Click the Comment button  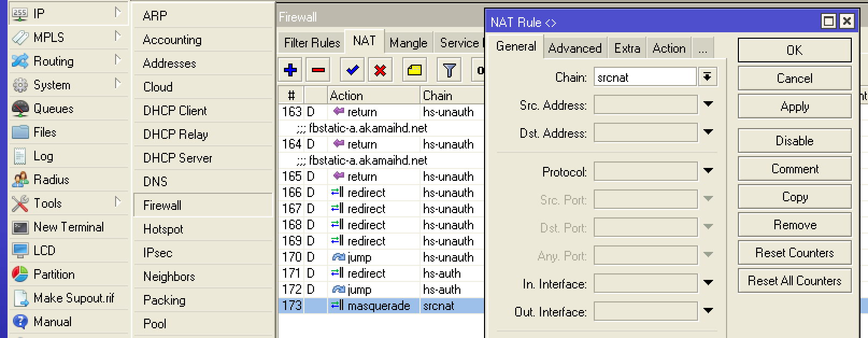(794, 169)
